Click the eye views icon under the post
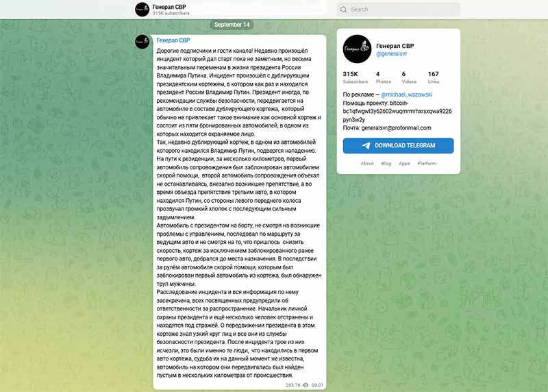The width and height of the screenshot is (548, 392). click(x=306, y=385)
